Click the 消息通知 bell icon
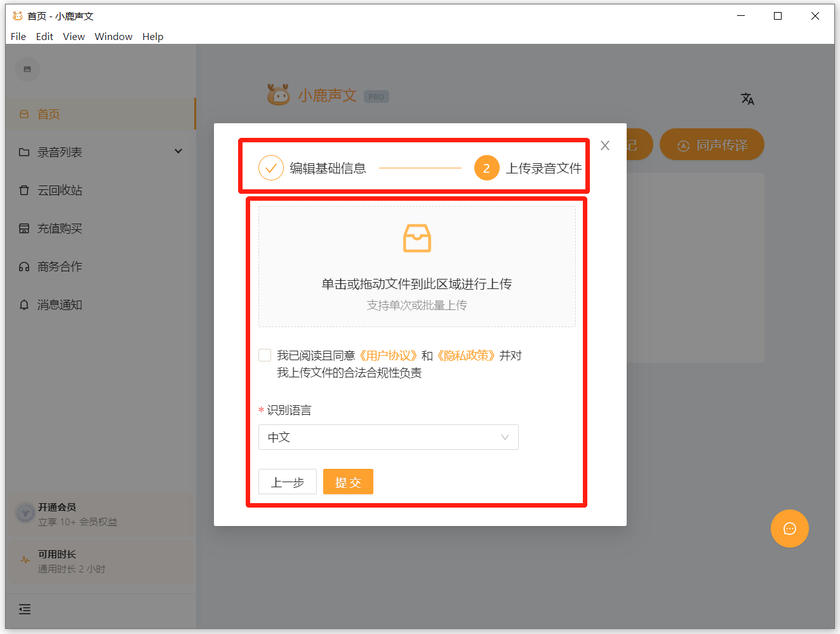 coord(24,305)
